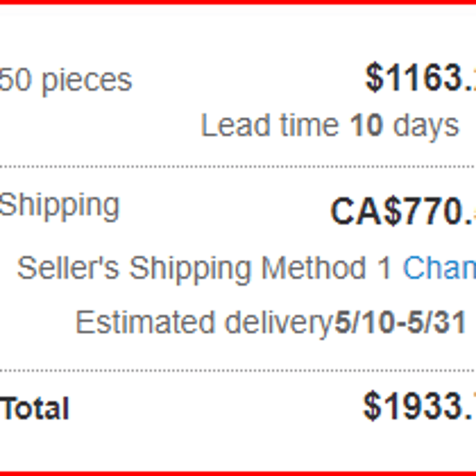Click the word "pieces" in quantity row

(x=86, y=80)
